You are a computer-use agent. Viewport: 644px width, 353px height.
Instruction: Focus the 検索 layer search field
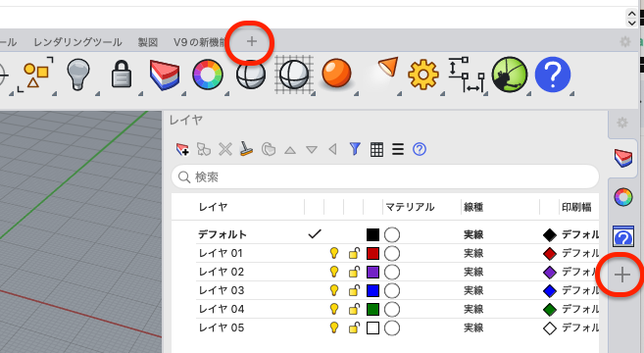385,176
